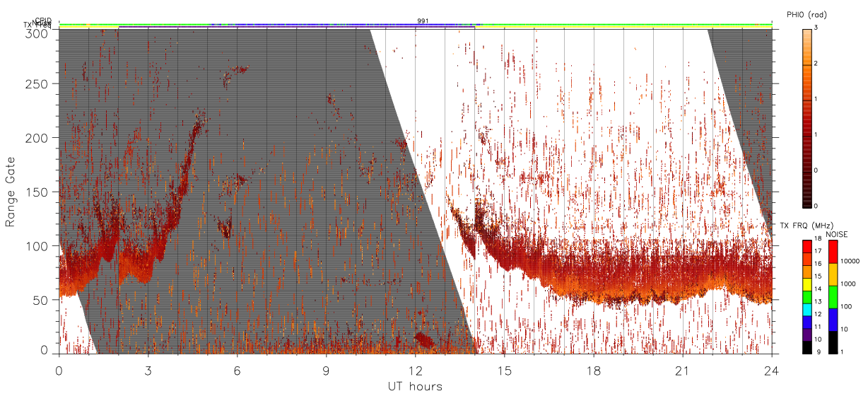Click the 'TX FRQ (MHz)' legend title
This screenshot has height=401, width=868.
tap(807, 226)
